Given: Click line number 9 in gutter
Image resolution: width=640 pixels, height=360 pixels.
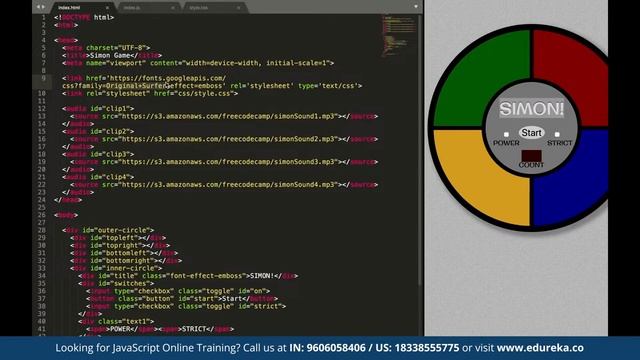Looking at the screenshot, I should point(43,78).
